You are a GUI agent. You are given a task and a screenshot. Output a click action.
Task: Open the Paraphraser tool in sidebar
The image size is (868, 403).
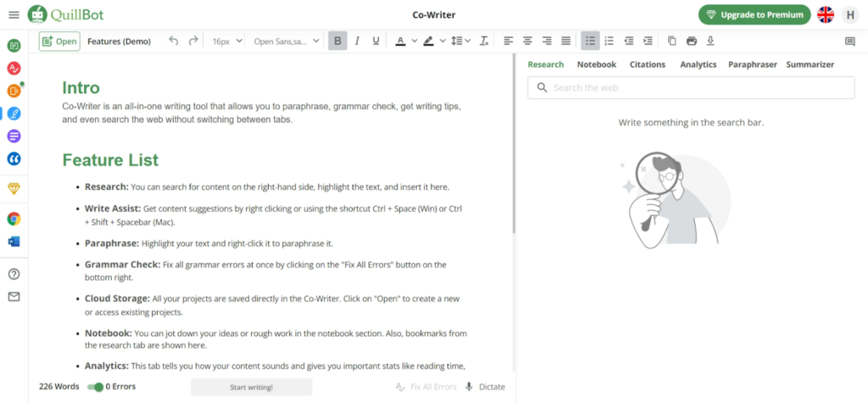pyautogui.click(x=14, y=46)
